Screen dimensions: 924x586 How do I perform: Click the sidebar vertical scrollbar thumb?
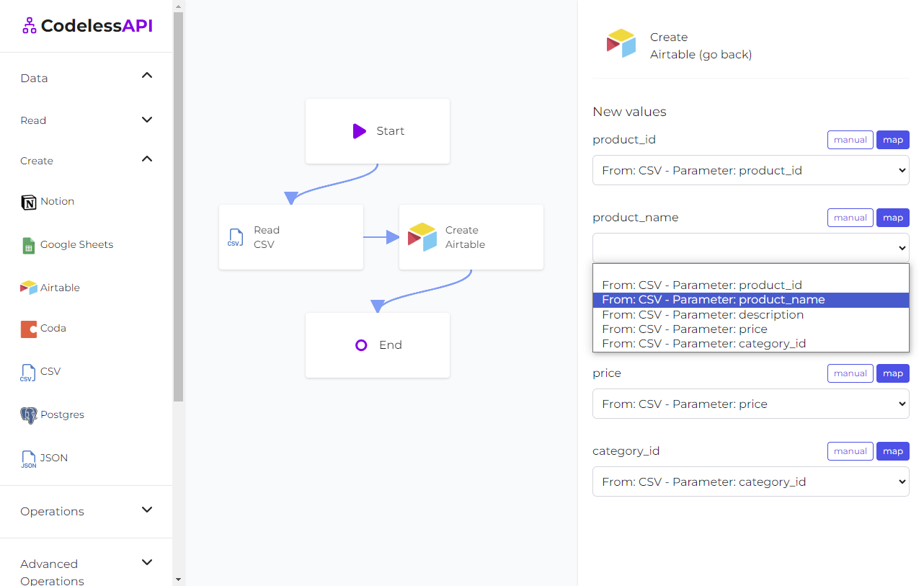pyautogui.click(x=179, y=206)
